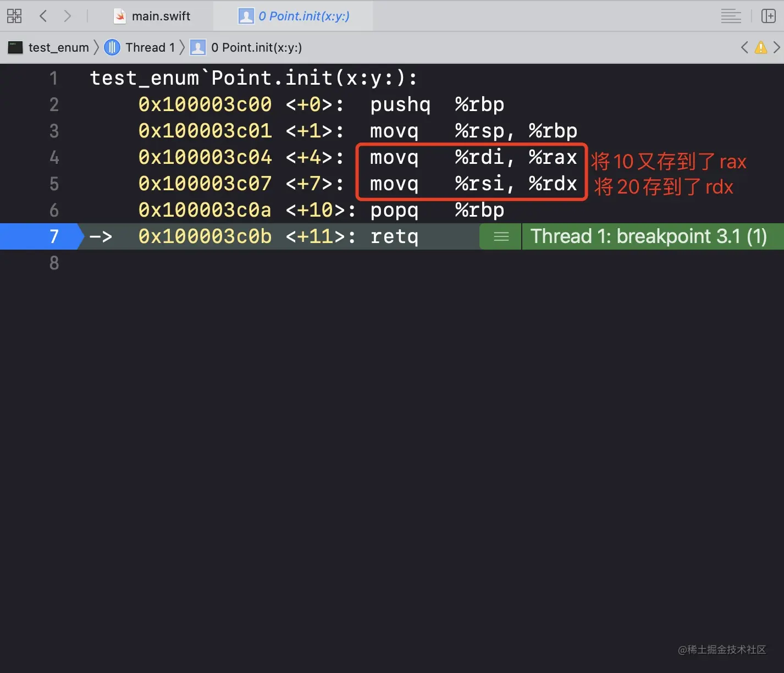Click the test_enum terminal icon in the jump bar
Screen dimensions: 784x673
point(15,47)
